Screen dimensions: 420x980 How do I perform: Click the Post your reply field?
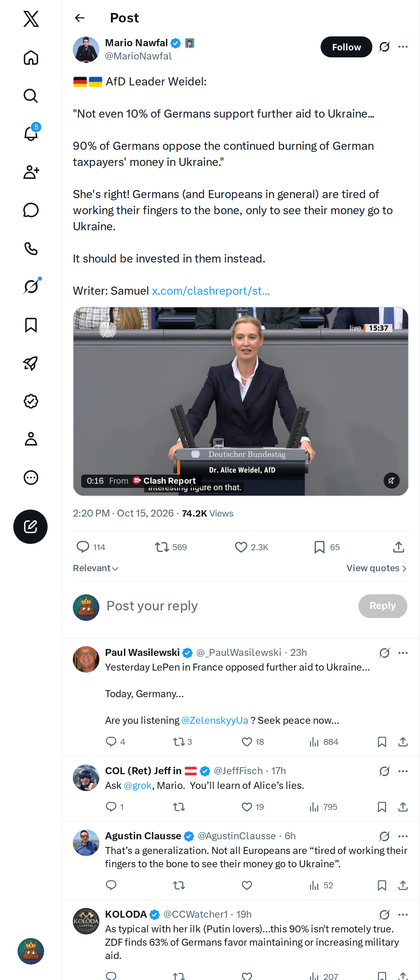228,606
